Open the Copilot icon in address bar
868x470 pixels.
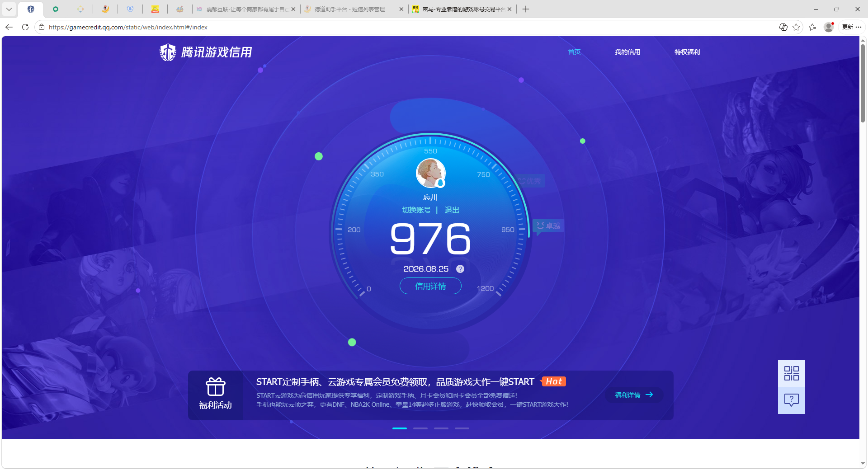tap(783, 27)
